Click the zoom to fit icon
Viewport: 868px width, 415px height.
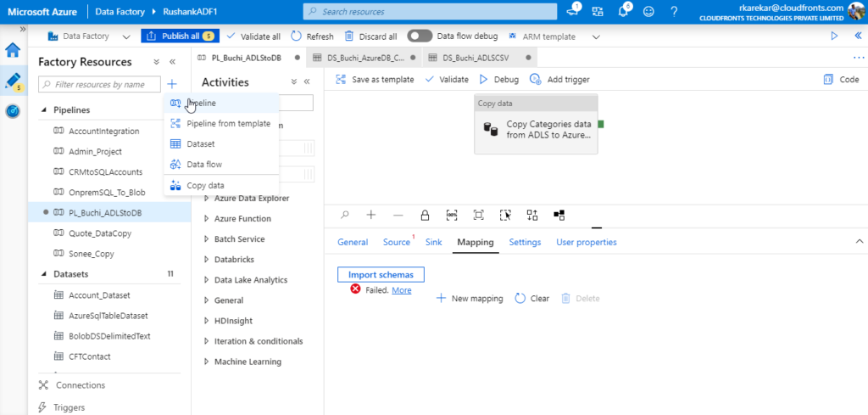pos(479,216)
